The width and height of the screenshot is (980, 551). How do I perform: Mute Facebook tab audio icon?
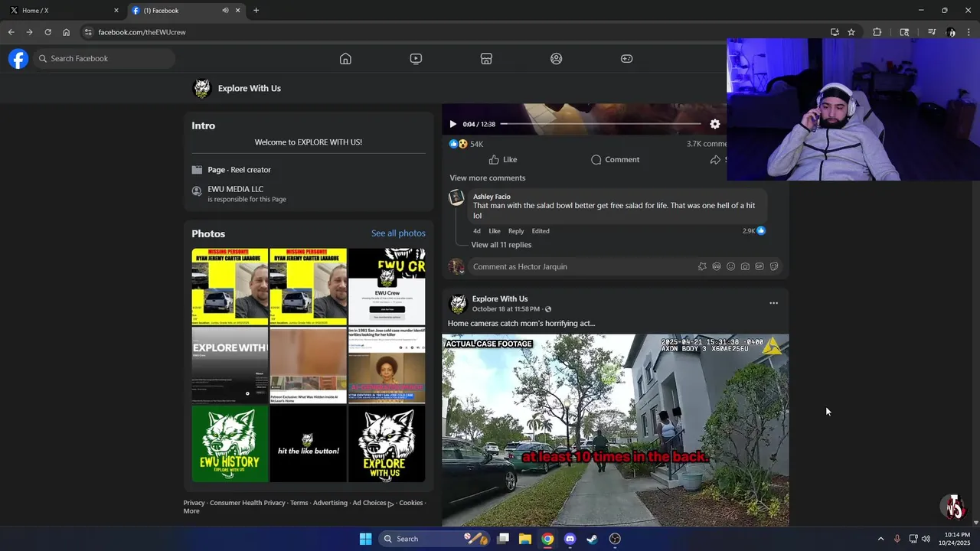point(225,11)
